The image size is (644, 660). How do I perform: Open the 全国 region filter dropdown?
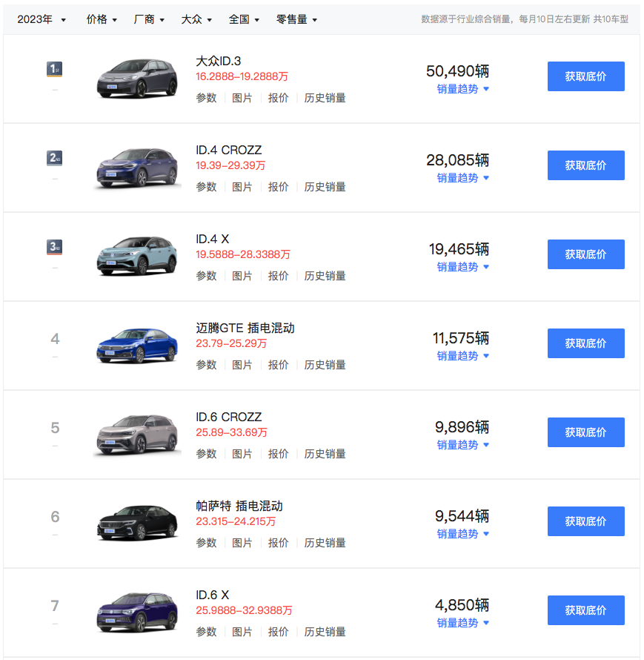pyautogui.click(x=244, y=19)
